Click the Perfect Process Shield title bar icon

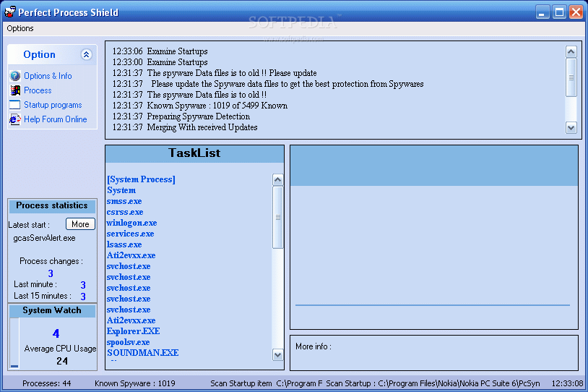10,12
